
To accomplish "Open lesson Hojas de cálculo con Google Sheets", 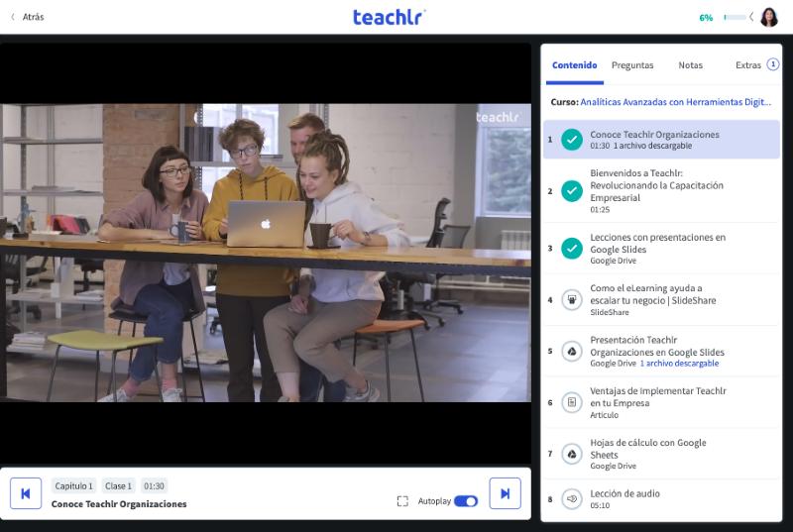I will point(661,454).
